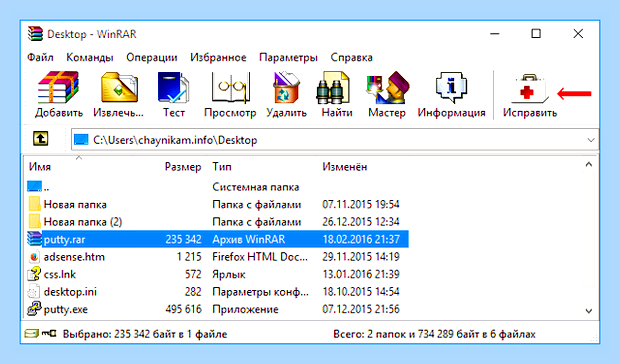This screenshot has height=364, width=620.
Task: Click the css.lnk shortcut icon
Action: (34, 273)
